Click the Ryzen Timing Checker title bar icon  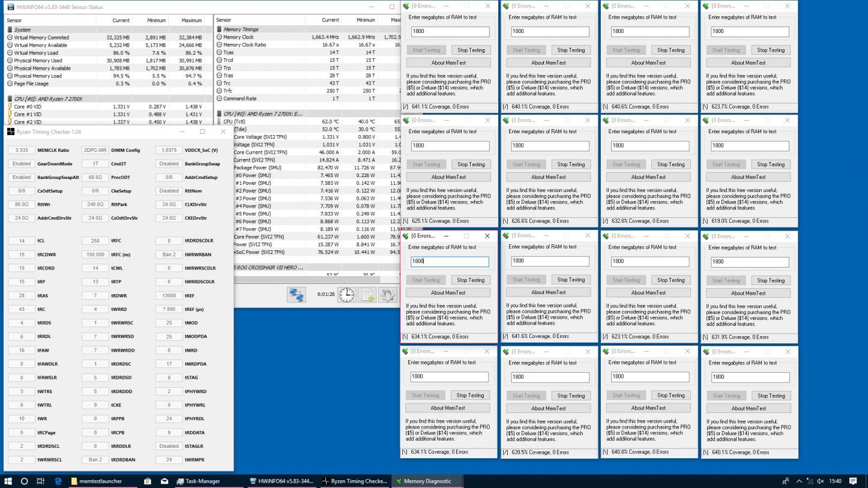11,131
